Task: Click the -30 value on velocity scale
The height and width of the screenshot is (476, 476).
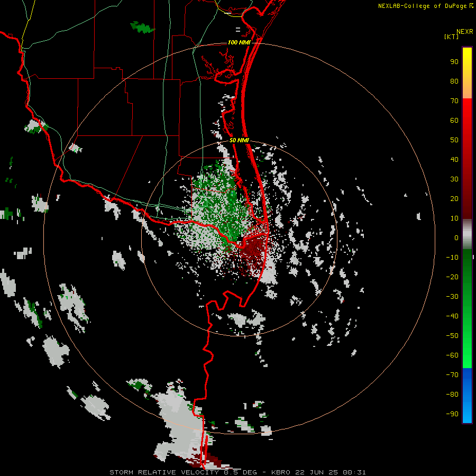Action: point(452,297)
